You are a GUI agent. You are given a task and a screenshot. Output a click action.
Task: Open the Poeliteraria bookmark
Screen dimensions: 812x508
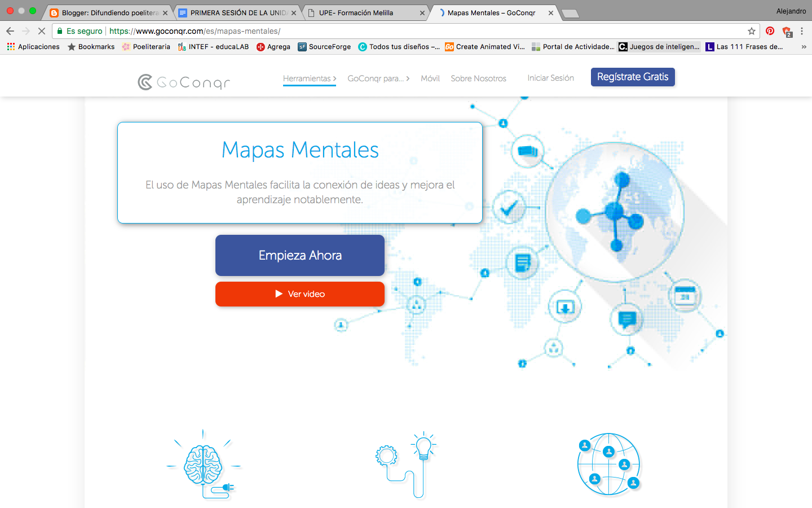click(x=146, y=47)
